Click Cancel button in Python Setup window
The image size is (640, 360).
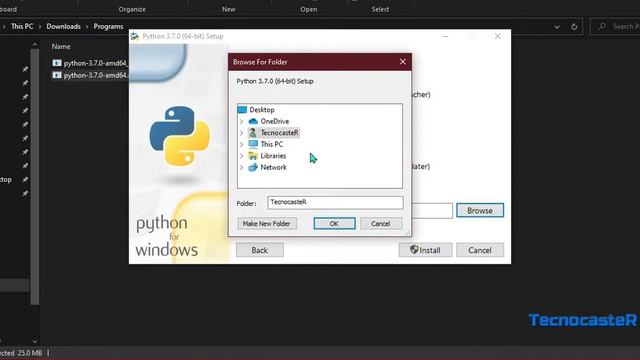(x=480, y=250)
